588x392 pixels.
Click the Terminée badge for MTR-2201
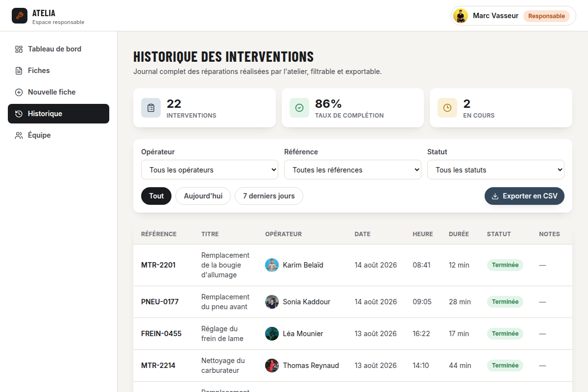click(505, 265)
